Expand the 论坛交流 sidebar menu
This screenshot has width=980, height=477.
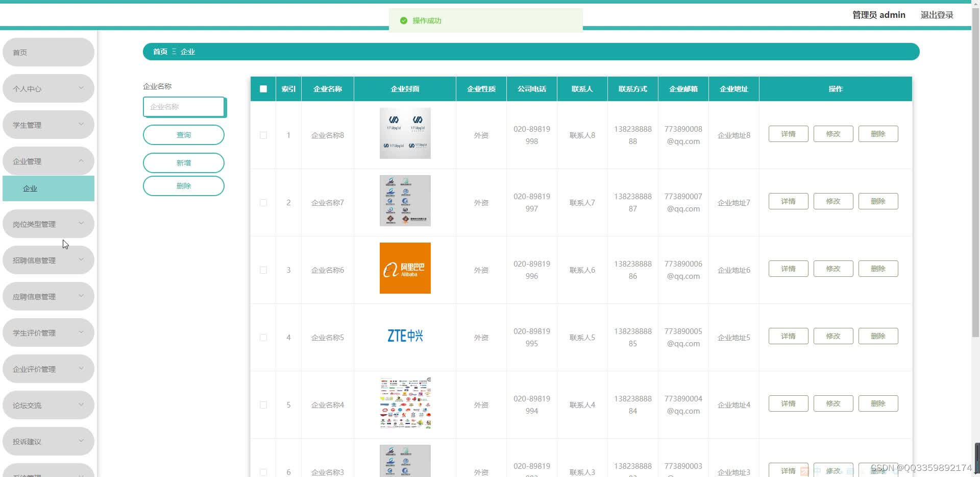click(x=48, y=405)
